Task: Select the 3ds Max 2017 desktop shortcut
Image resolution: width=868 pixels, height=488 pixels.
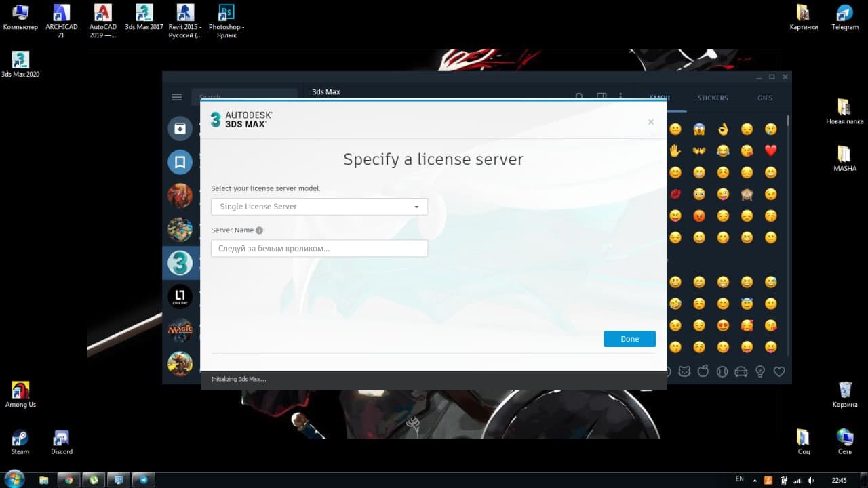Action: pyautogui.click(x=144, y=18)
